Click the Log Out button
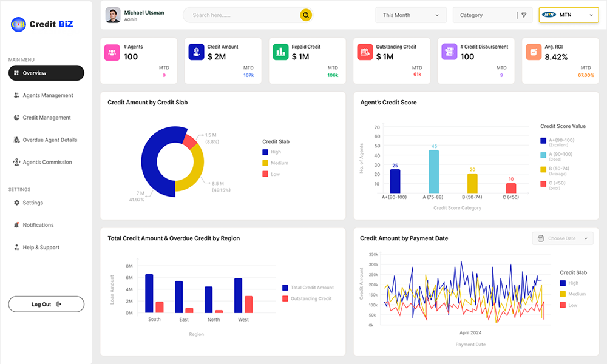Screen dimensions: 607x364 click(x=46, y=304)
